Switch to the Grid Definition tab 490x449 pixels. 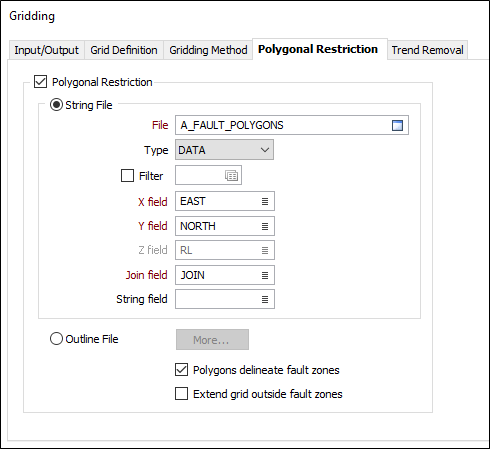point(124,50)
